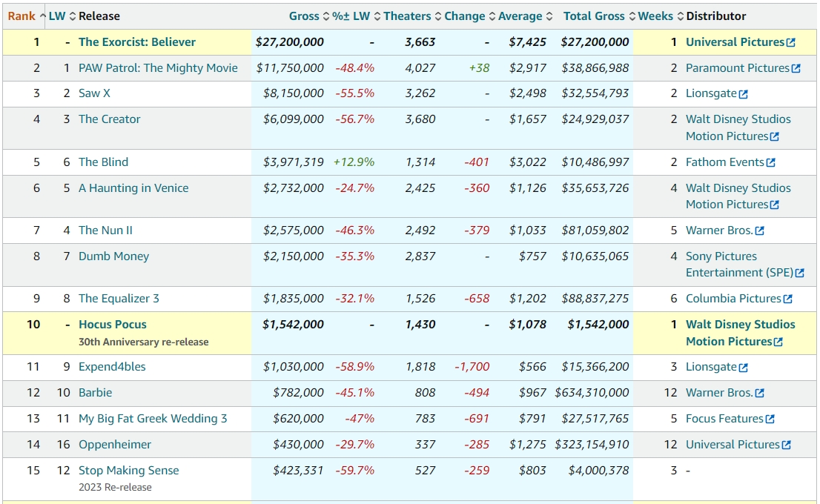Open Oppenheimer release link
The width and height of the screenshot is (820, 504).
click(x=114, y=445)
